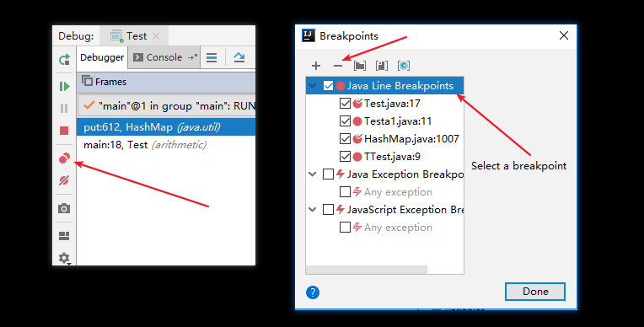
Task: Select the put:612, HashMap frame
Action: click(x=166, y=127)
